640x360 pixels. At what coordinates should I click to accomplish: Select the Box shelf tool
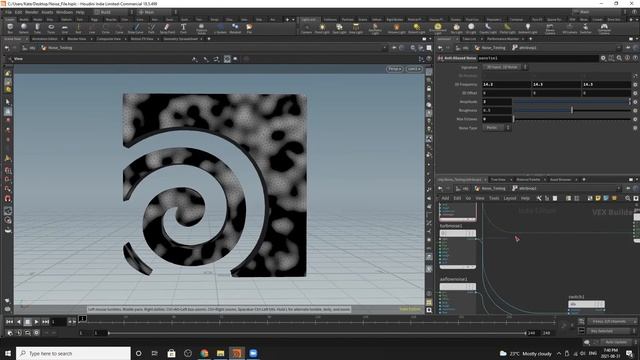point(10,28)
